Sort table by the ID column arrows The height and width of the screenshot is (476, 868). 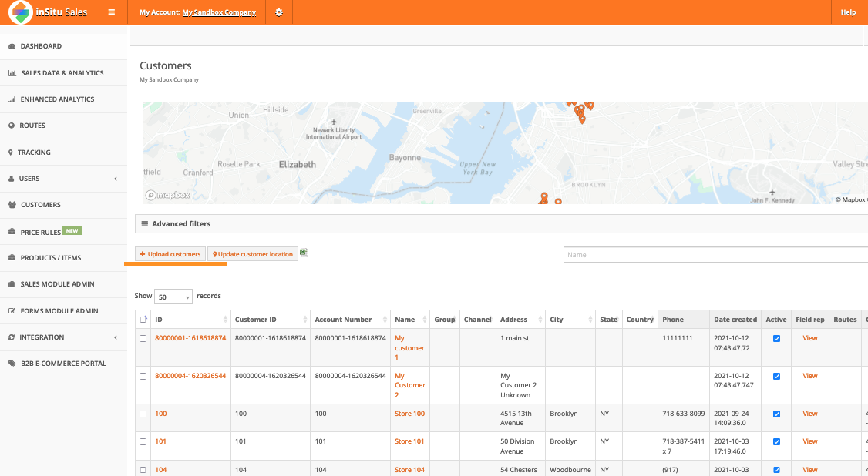coord(225,320)
